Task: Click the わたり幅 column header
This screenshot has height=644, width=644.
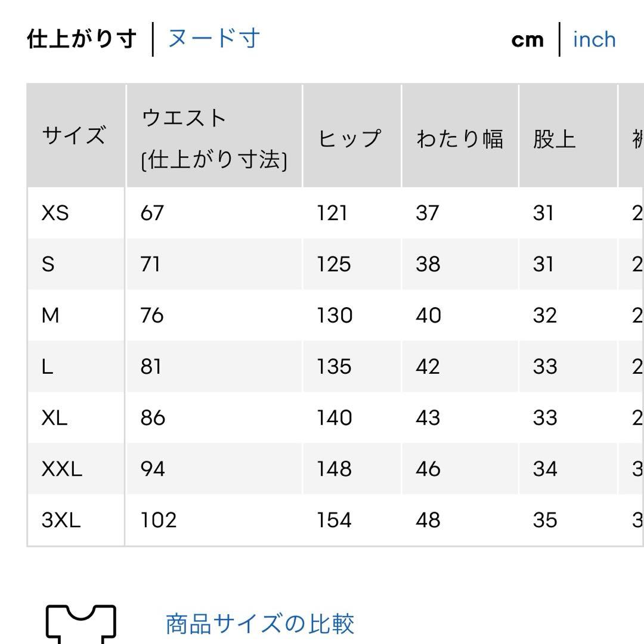Action: [460, 138]
